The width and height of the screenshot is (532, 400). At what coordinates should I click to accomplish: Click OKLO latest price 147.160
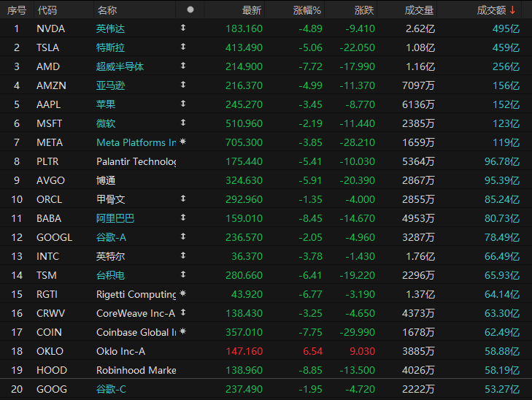[244, 351]
